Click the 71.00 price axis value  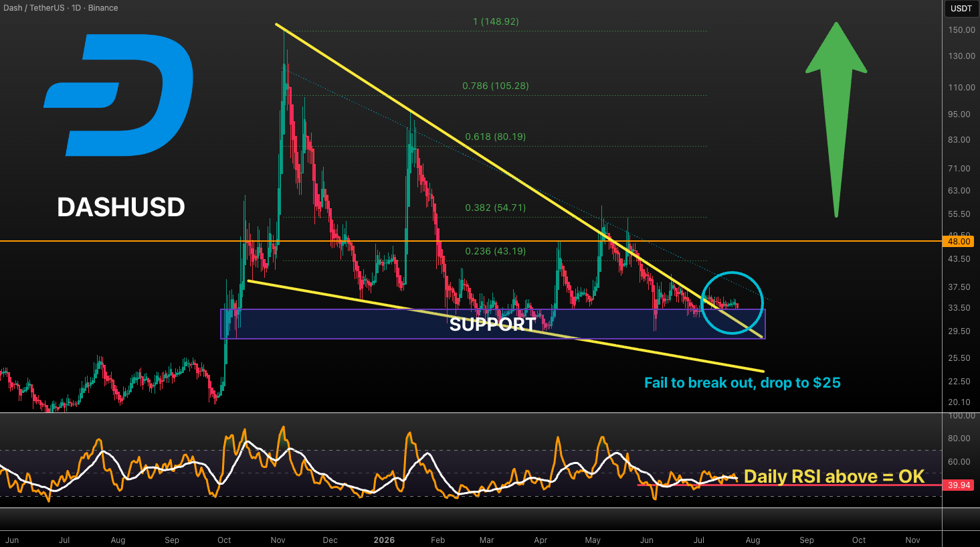pyautogui.click(x=959, y=169)
